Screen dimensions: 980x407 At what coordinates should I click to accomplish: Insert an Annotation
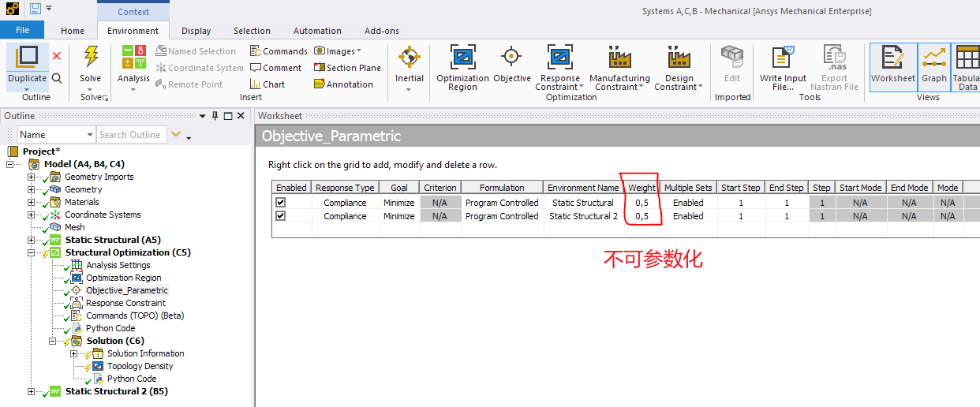click(x=343, y=84)
